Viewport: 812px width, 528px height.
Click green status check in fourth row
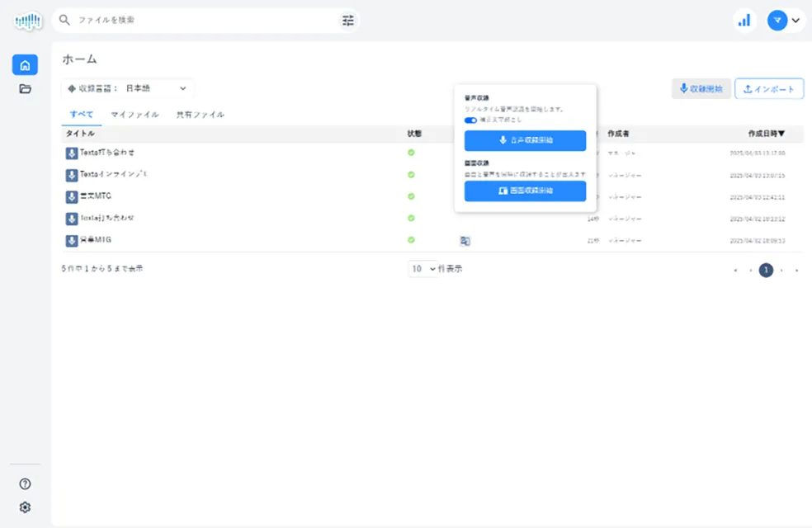point(411,218)
